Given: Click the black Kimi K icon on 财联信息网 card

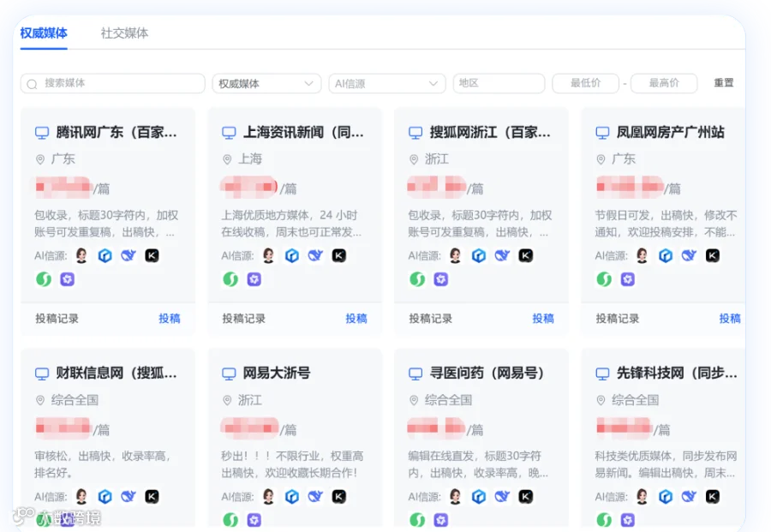Looking at the screenshot, I should click(x=152, y=497).
